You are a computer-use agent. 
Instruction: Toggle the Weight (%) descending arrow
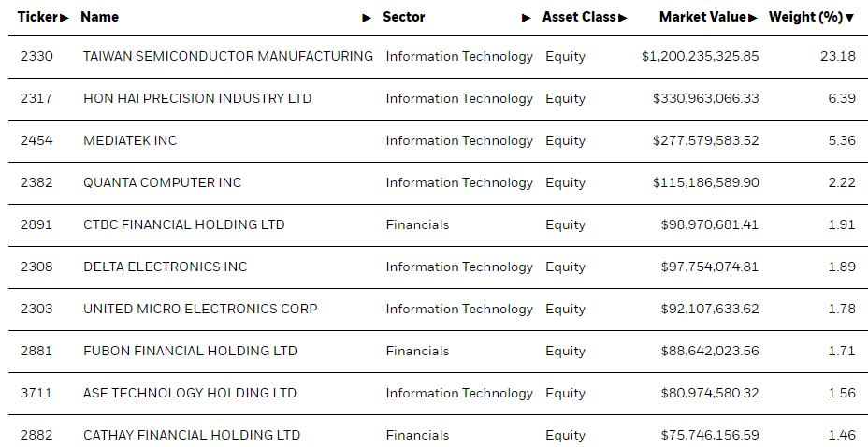pos(849,18)
